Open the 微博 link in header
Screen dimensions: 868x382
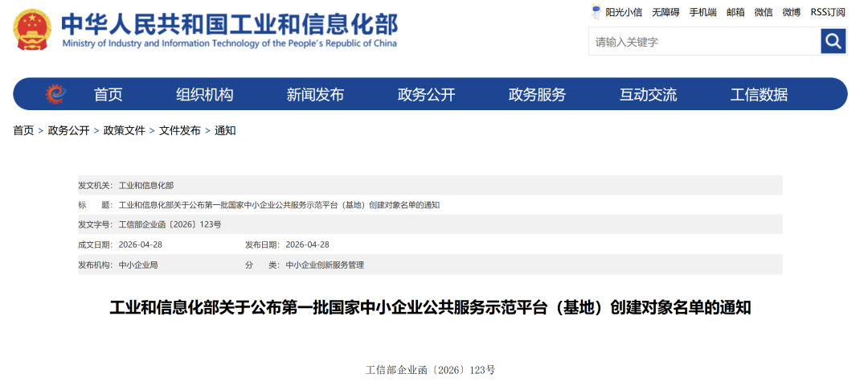[x=792, y=12]
